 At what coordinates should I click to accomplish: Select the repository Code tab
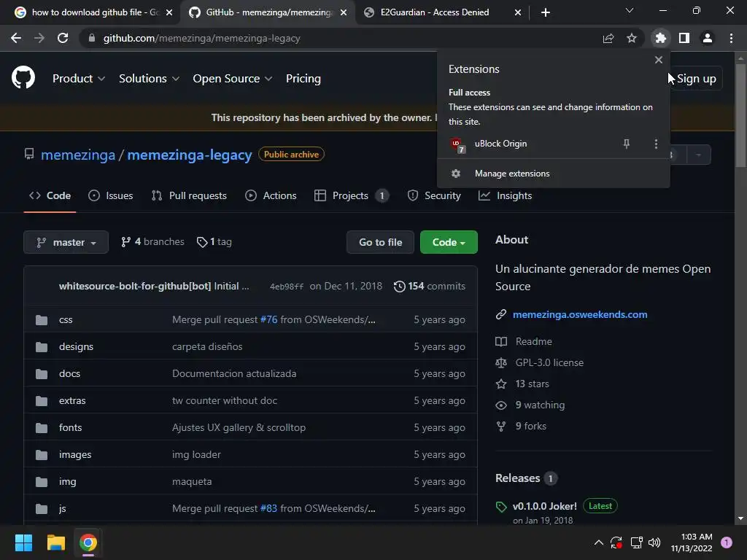click(x=50, y=195)
